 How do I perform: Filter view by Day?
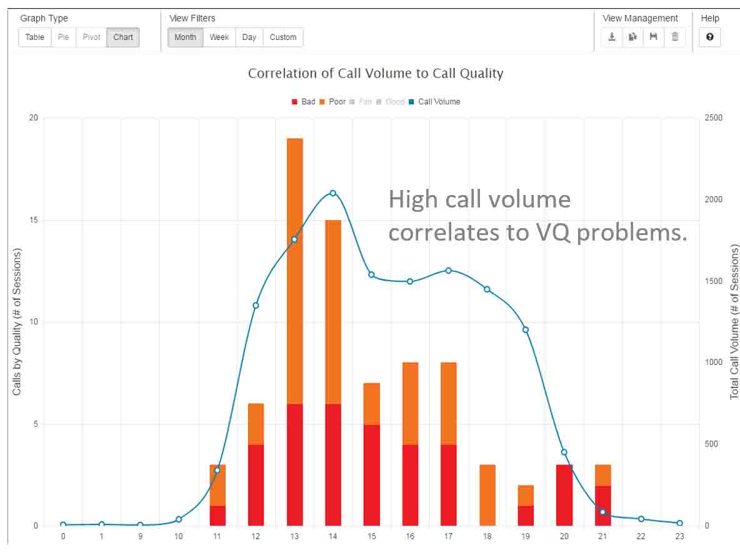click(x=249, y=37)
